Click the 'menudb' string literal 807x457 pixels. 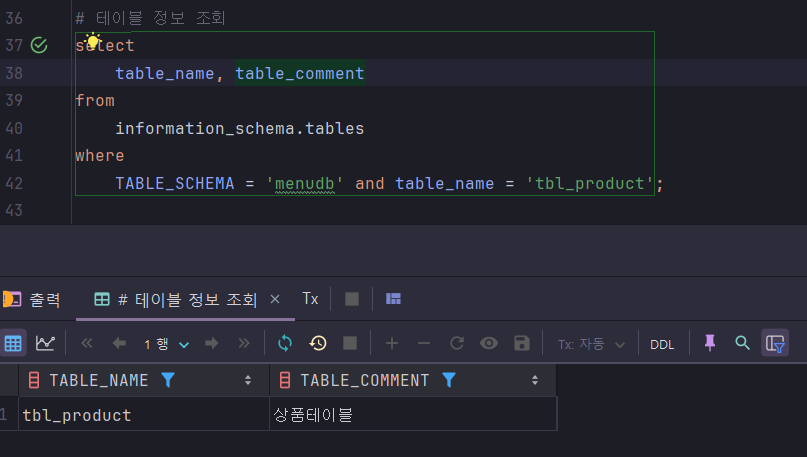coord(304,183)
